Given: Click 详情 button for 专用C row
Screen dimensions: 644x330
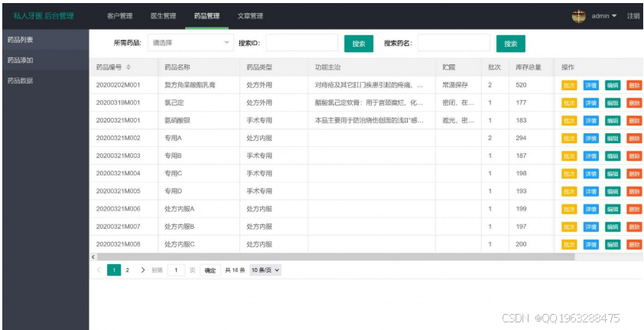Looking at the screenshot, I should click(591, 174).
